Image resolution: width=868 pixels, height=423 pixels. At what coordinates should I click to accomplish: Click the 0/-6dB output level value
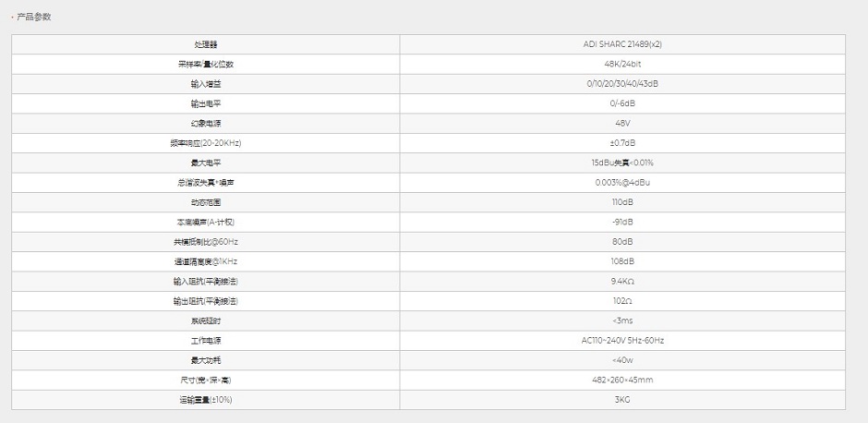click(622, 103)
